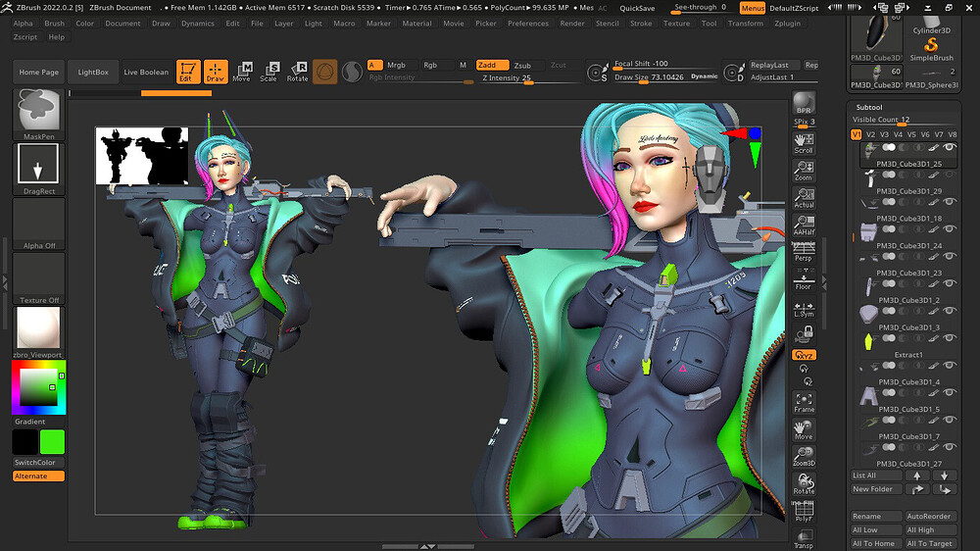Image resolution: width=980 pixels, height=551 pixels.
Task: Click the AutoReorder button
Action: pyautogui.click(x=929, y=517)
